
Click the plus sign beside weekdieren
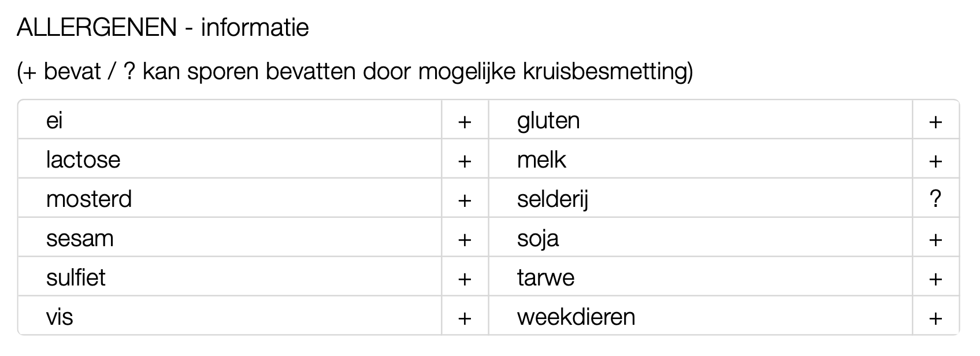[936, 318]
